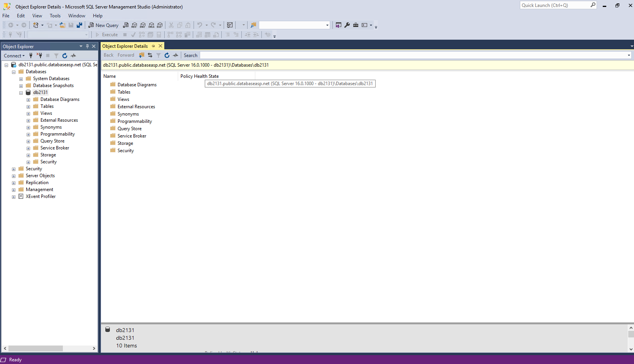Refresh the Object Explorer tree
The height and width of the screenshot is (364, 634).
(65, 55)
